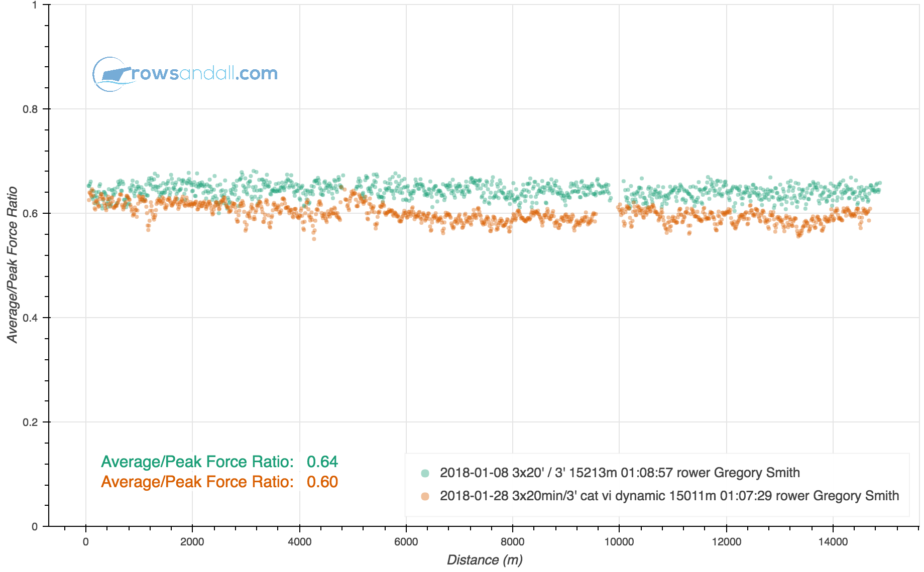Click the green 0.64 ratio value
Screen dimensions: 924x572
click(322, 462)
